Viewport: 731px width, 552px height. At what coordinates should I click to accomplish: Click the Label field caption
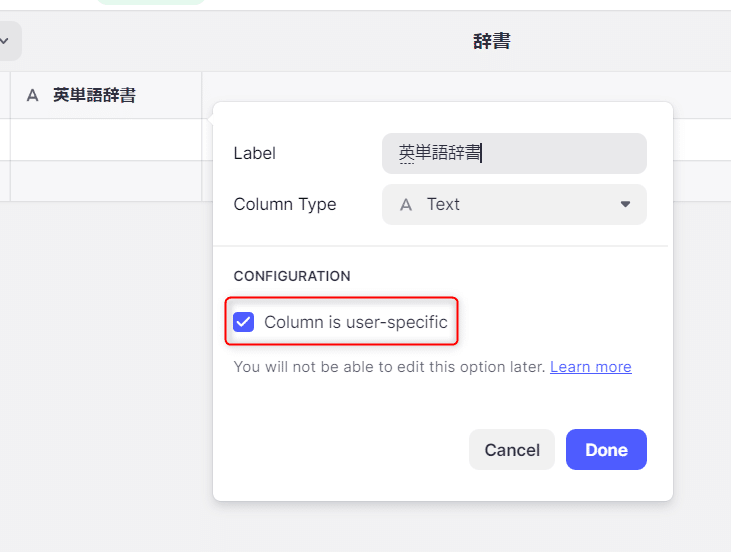255,153
